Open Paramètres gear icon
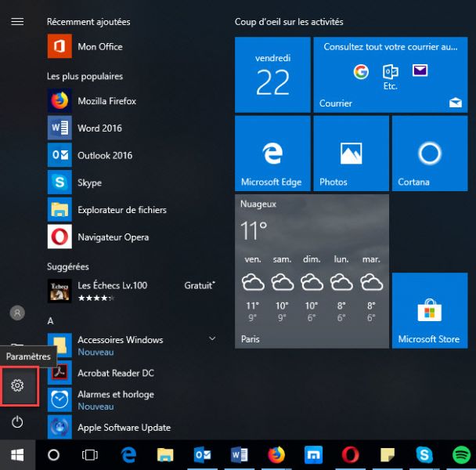476x470 pixels. pyautogui.click(x=17, y=385)
